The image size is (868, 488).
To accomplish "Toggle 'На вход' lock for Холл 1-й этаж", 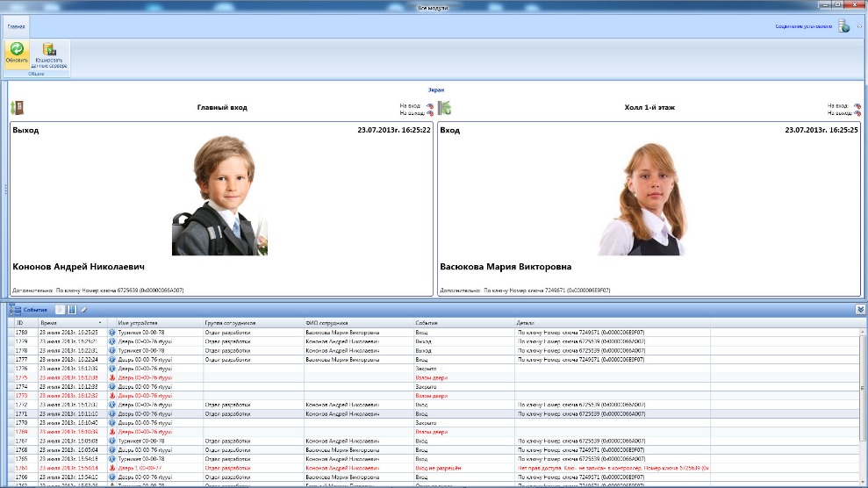I will pos(857,105).
